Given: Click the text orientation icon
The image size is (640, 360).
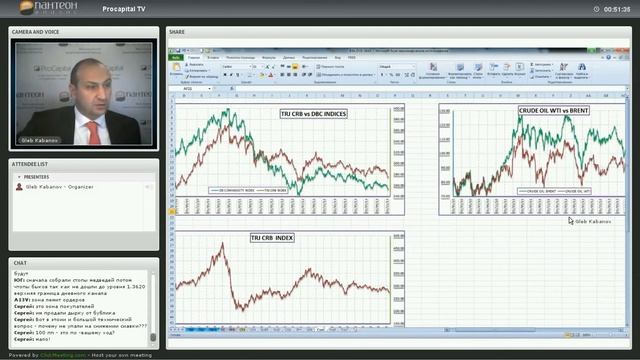Looking at the screenshot, I should [304, 67].
